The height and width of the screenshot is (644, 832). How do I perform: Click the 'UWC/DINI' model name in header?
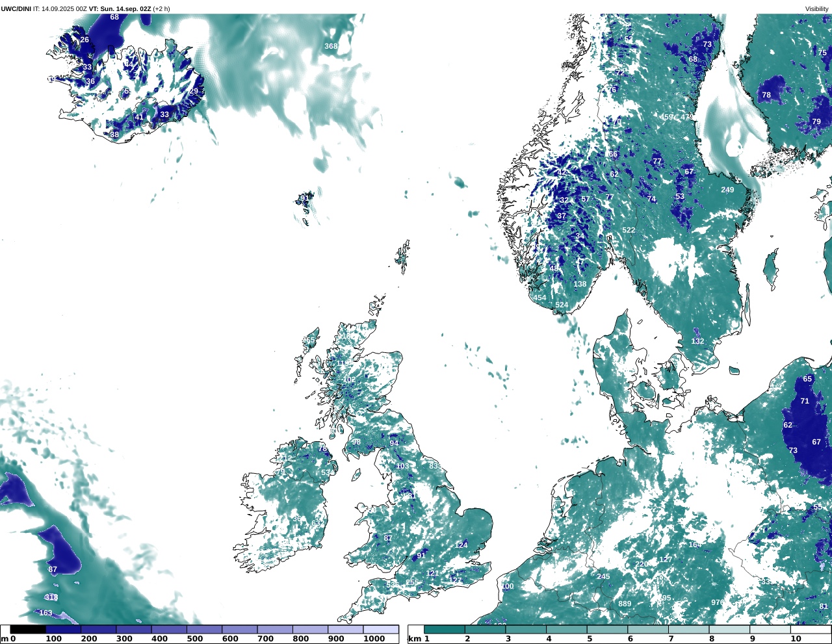(x=16, y=8)
